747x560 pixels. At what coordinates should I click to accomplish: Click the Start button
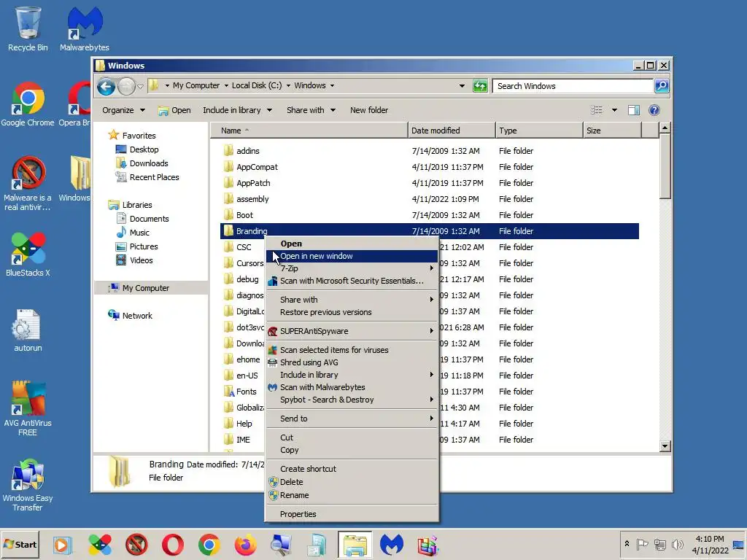point(20,545)
